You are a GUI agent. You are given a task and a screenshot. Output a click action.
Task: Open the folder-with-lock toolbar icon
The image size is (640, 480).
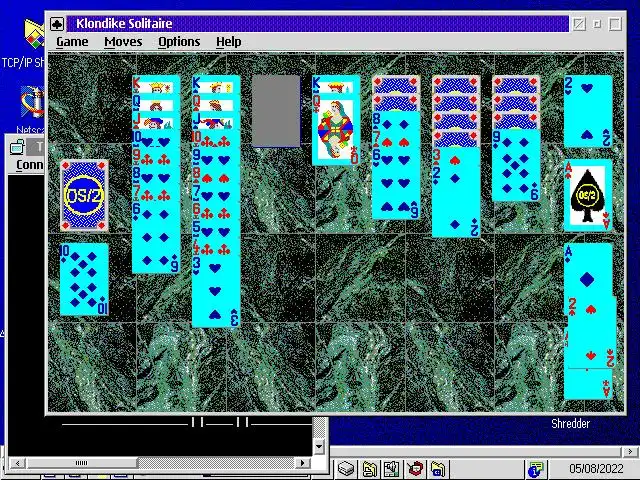369,469
